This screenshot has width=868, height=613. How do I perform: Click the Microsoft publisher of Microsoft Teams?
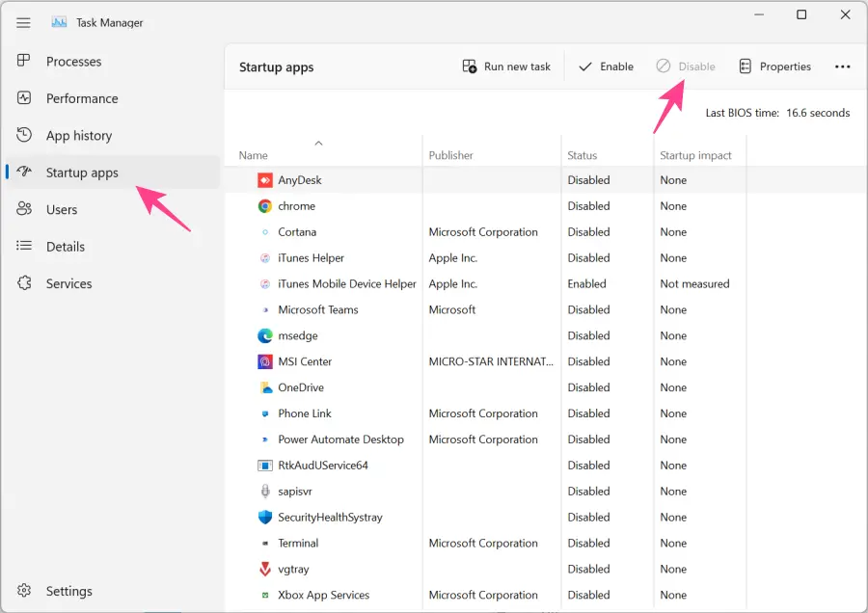coord(451,309)
